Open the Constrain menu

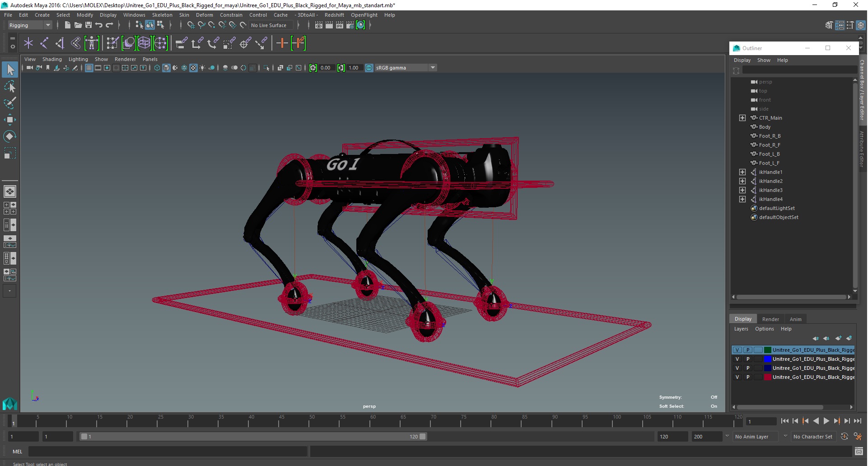click(x=231, y=15)
